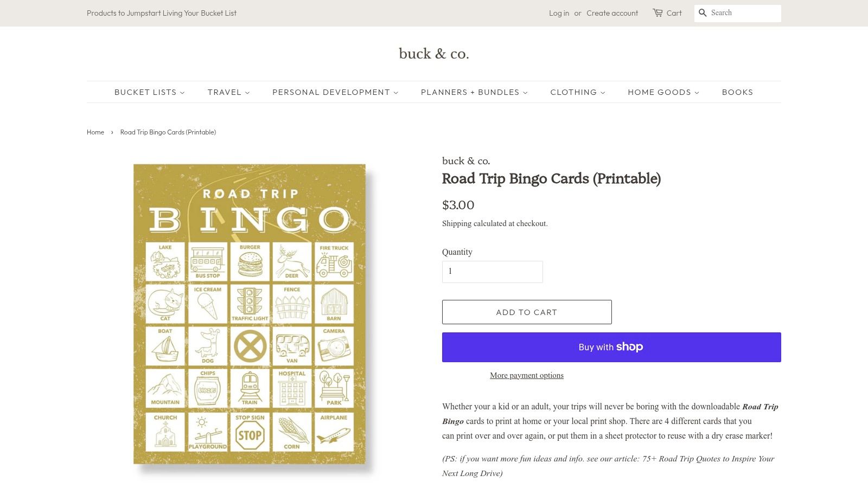Screen dimensions: 868x488
Task: Click the Shop logo on the purple button
Action: pos(629,347)
